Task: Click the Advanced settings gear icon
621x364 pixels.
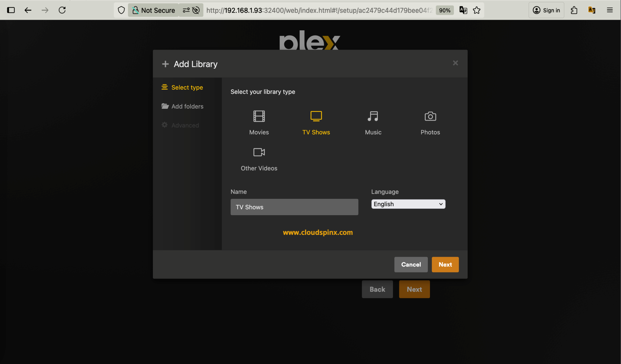Action: [164, 125]
